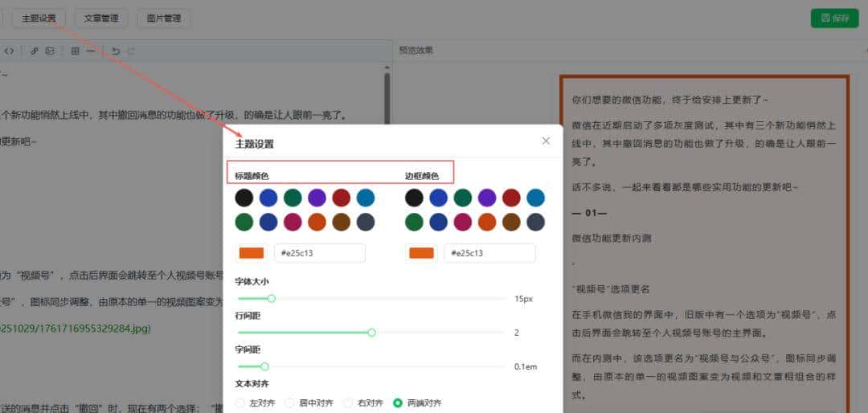Click the horizontal rule toolbar icon
Viewport: 868px width, 413px height.
[x=90, y=51]
